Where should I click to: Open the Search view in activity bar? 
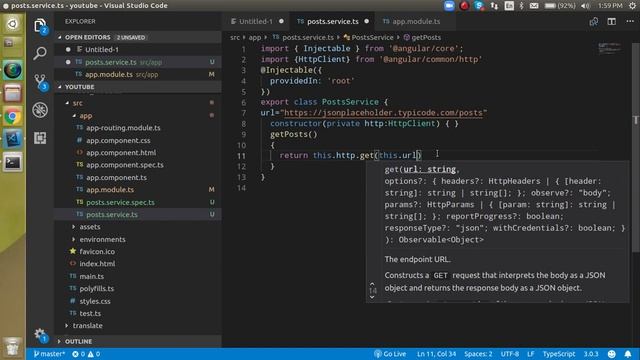click(x=40, y=53)
